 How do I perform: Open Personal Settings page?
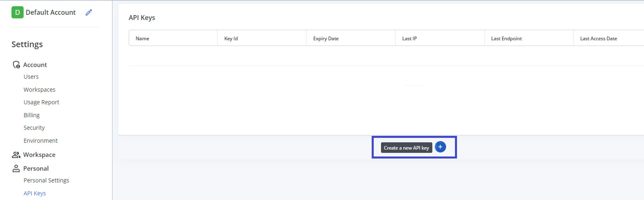coord(46,180)
